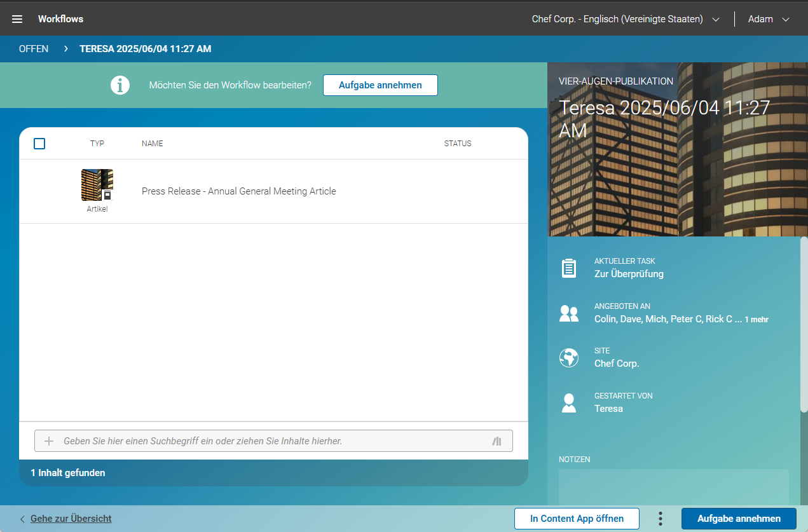Click the Gestartet Von person icon
The height and width of the screenshot is (532, 808).
pyautogui.click(x=569, y=402)
